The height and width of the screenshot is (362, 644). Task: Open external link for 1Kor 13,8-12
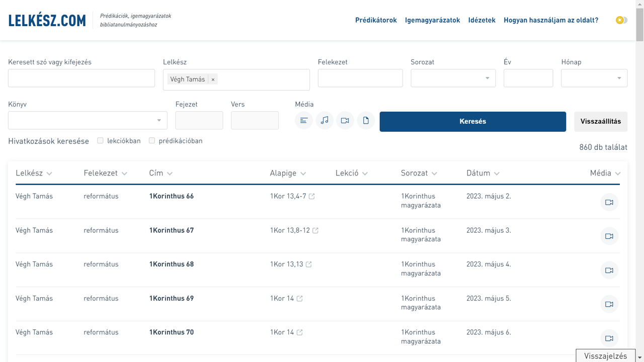click(x=315, y=231)
